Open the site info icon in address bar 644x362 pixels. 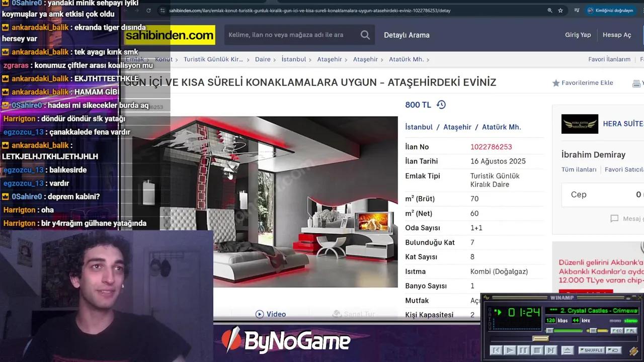162,10
